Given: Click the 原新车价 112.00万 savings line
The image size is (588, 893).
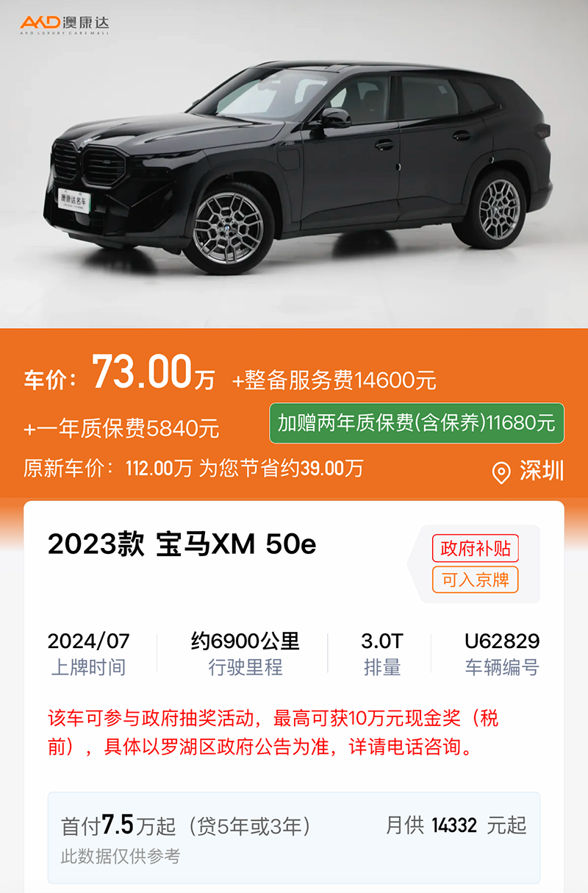Looking at the screenshot, I should point(193,469).
